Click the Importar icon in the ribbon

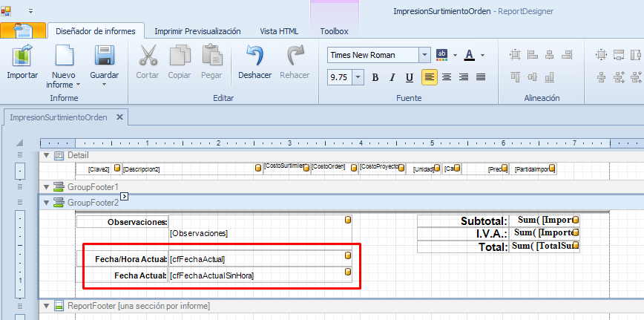[22, 56]
